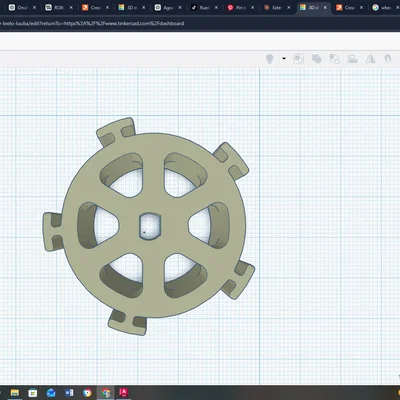The height and width of the screenshot is (400, 400).
Task: Open Microsoft Word from the taskbar
Action: point(69,393)
